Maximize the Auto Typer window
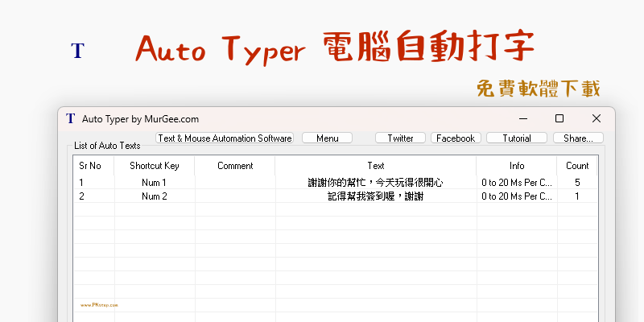The image size is (644, 322). pos(559,118)
